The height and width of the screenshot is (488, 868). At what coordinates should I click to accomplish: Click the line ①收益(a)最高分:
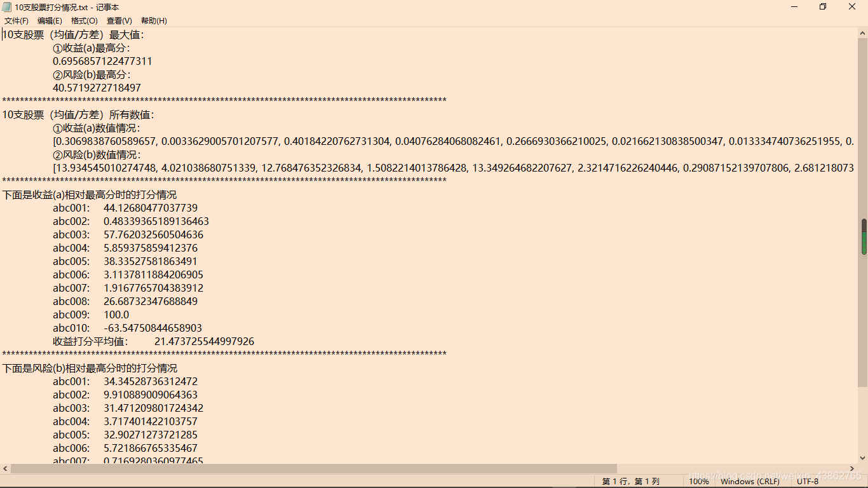point(92,48)
